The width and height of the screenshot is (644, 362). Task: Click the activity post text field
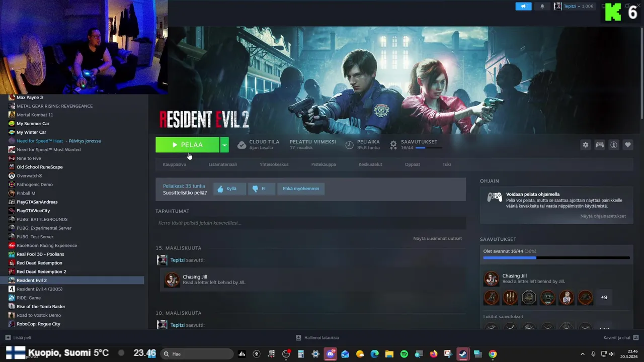click(310, 223)
